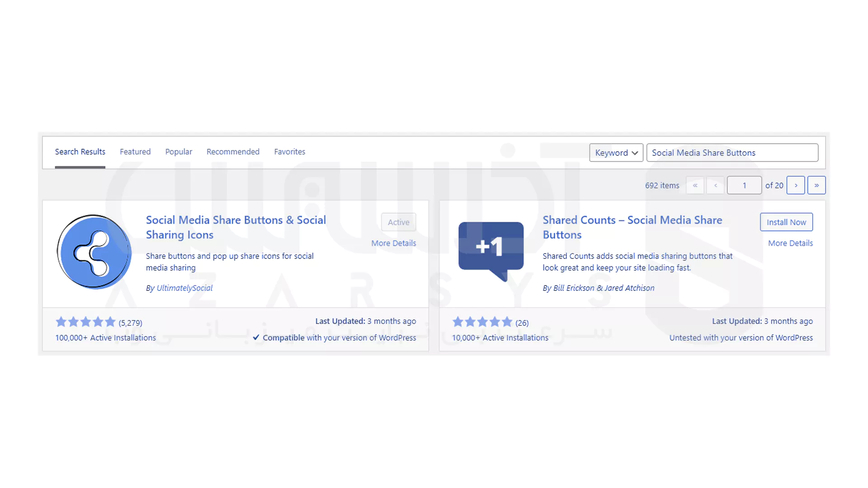
Task: Click star rating of UltimatelySocial plugin
Action: (85, 322)
